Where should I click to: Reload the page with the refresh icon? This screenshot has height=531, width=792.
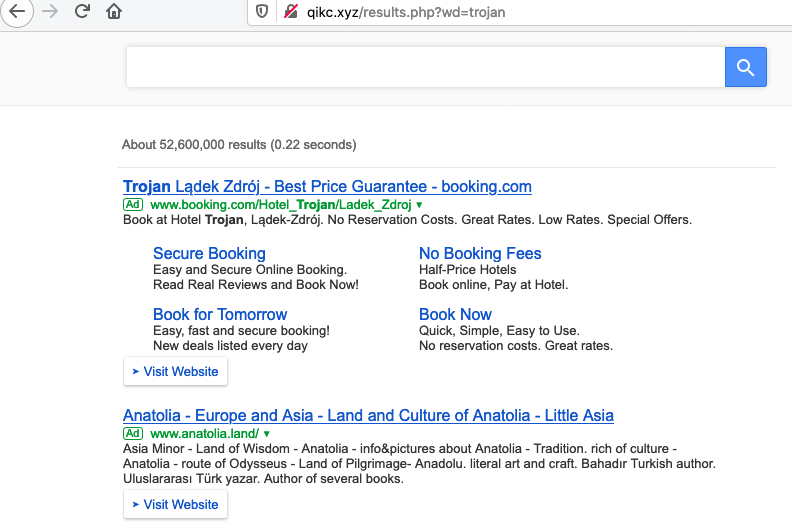click(x=83, y=12)
